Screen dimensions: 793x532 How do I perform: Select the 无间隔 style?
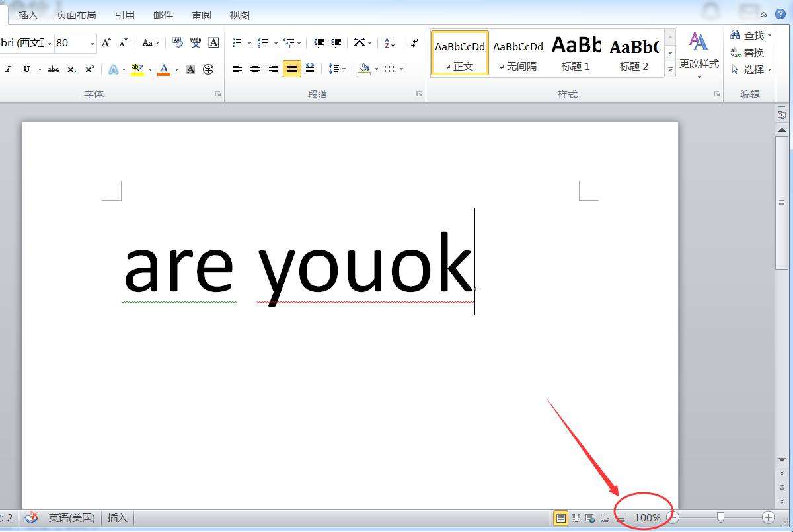[518, 53]
